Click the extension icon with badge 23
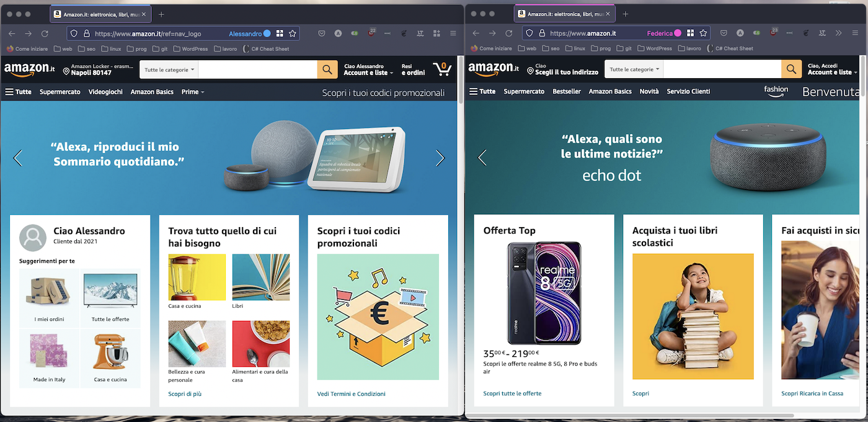Image resolution: width=868 pixels, height=422 pixels. pyautogui.click(x=773, y=34)
